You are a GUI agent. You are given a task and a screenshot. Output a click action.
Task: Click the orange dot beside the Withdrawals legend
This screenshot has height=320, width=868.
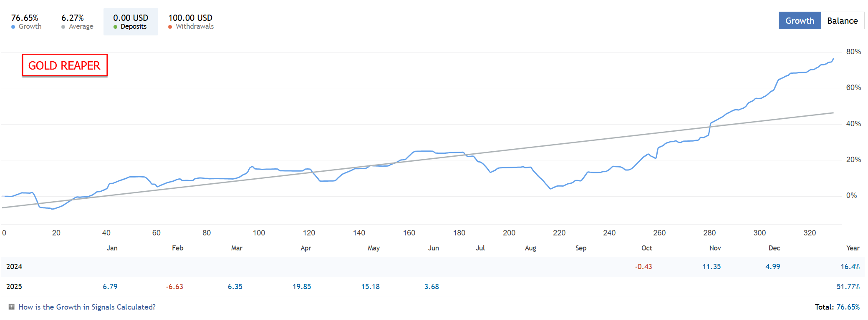coord(170,27)
